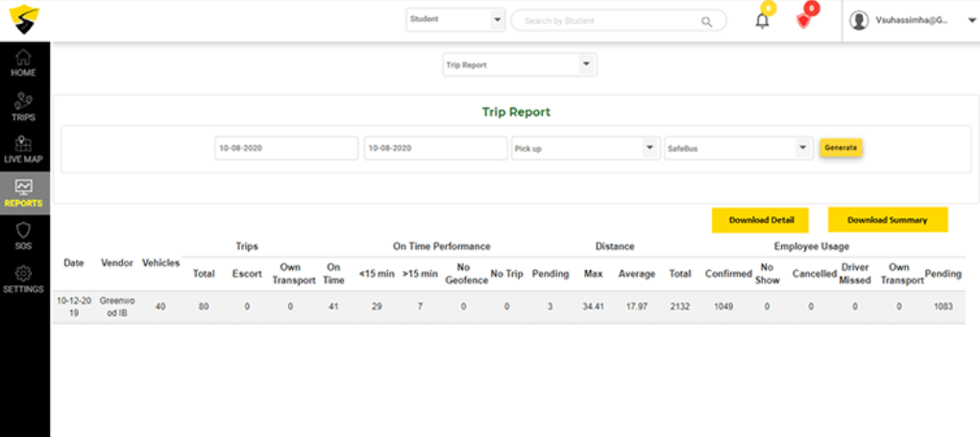The width and height of the screenshot is (980, 437).
Task: Click the No Trip column header
Action: coord(507,274)
